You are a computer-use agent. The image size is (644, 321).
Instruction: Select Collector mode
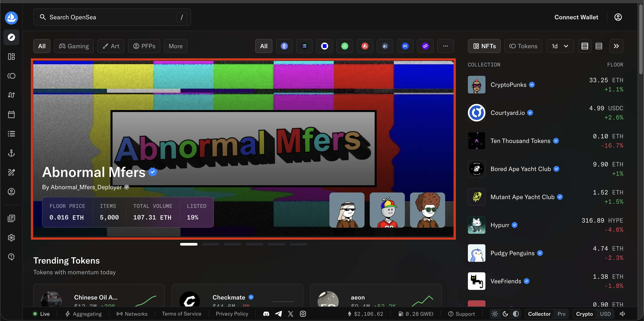coord(539,314)
